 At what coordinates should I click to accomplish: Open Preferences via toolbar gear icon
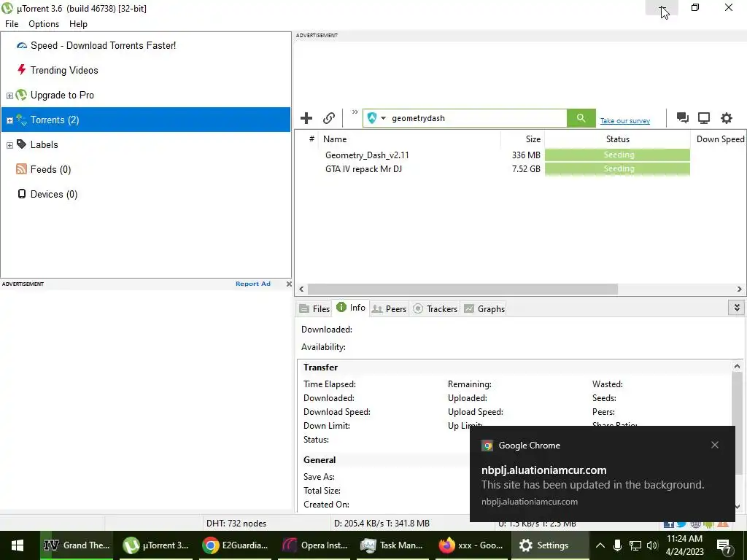pyautogui.click(x=726, y=117)
